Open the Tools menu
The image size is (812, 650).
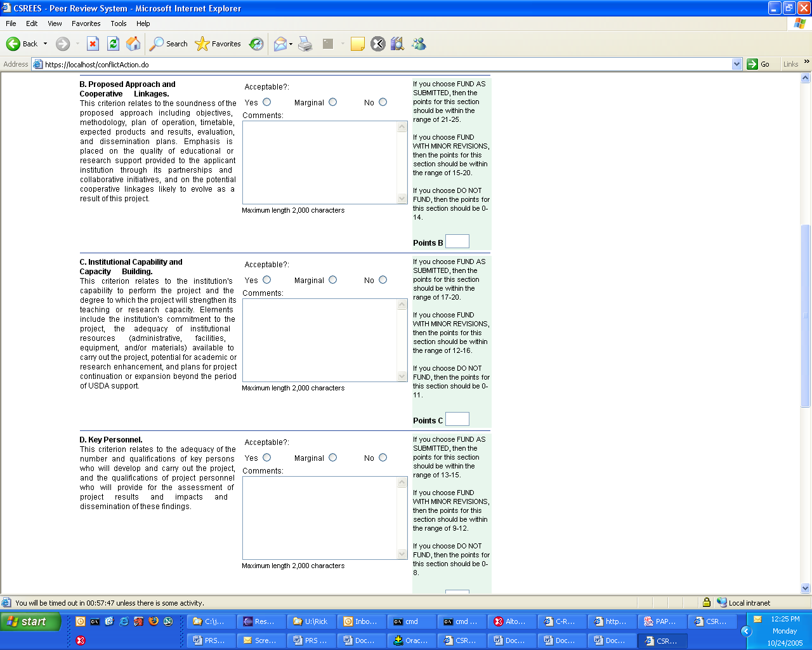coord(119,23)
